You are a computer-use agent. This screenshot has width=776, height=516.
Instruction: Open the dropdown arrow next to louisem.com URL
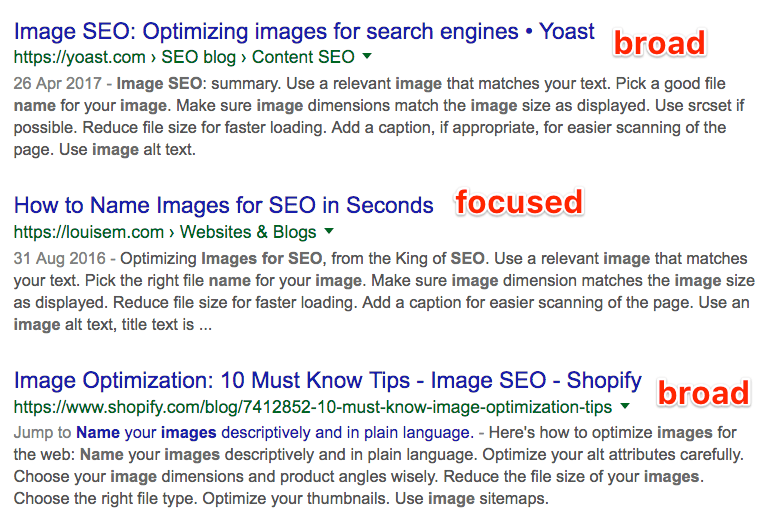click(329, 232)
